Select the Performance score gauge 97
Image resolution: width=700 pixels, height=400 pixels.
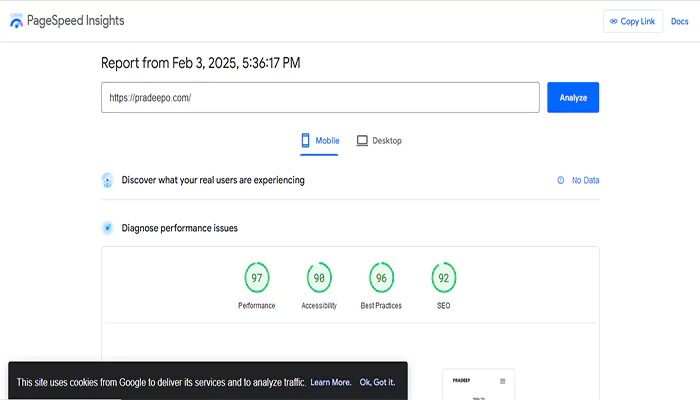click(257, 278)
